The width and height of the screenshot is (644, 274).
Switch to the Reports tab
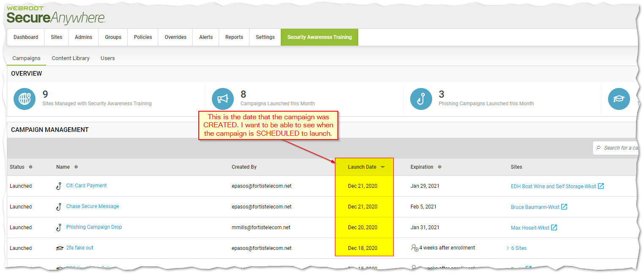click(x=234, y=37)
